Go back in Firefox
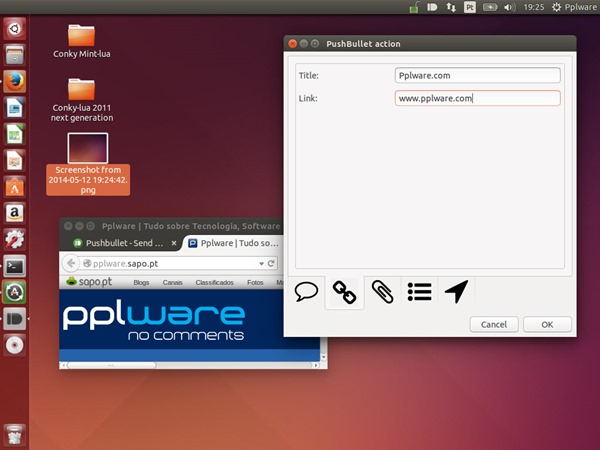Viewport: 600px width, 450px height. tap(71, 263)
